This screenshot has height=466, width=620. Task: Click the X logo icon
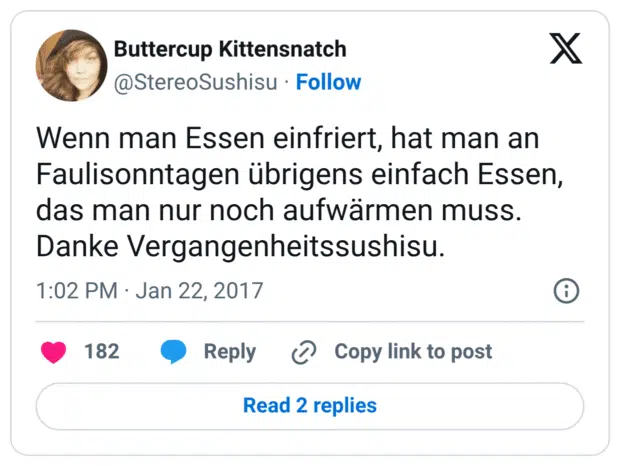point(565,48)
